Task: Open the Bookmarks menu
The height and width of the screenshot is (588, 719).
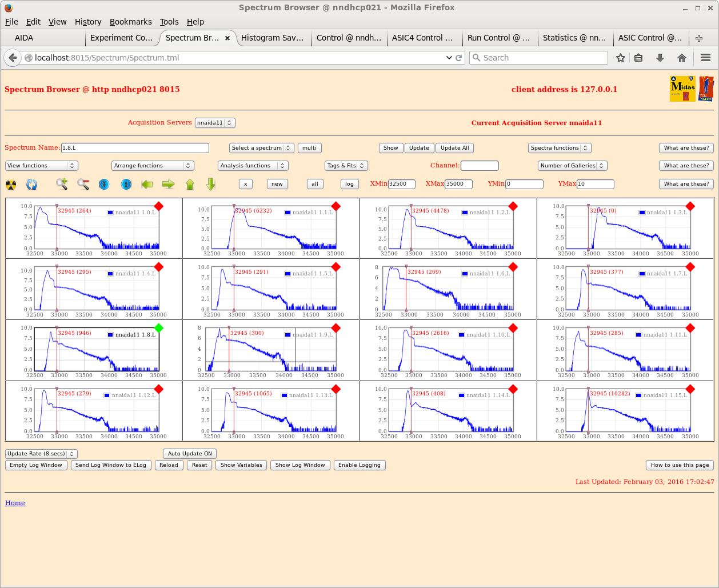Action: point(131,22)
